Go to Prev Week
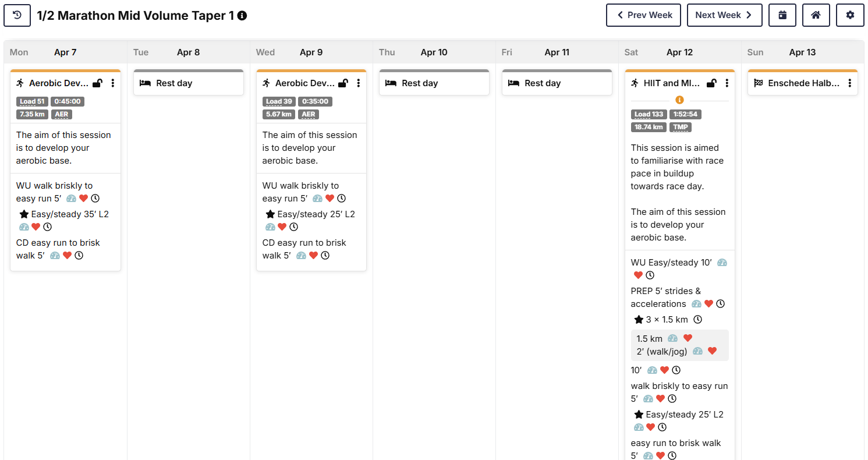 click(644, 15)
